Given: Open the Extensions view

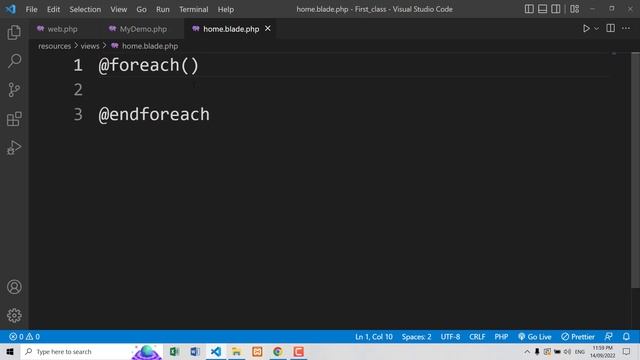Looking at the screenshot, I should tap(14, 119).
